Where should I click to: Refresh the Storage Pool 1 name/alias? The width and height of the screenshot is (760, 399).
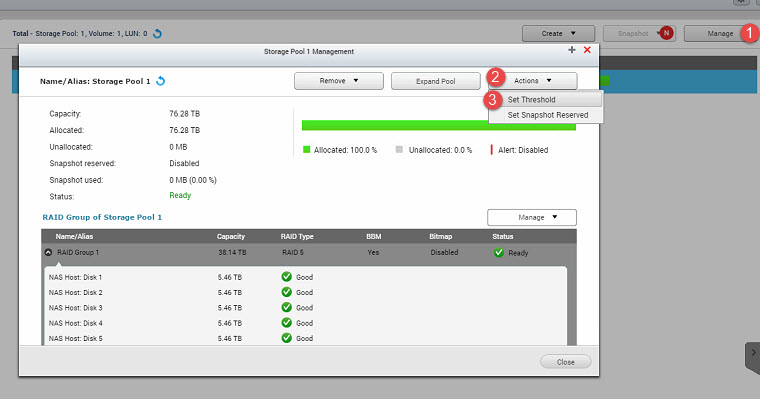tap(160, 81)
